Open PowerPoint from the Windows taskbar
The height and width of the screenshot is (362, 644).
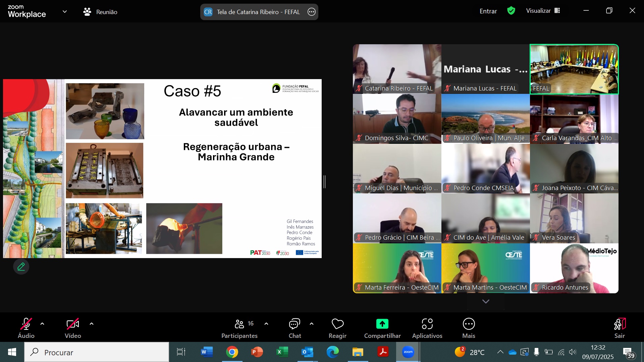[257, 352]
